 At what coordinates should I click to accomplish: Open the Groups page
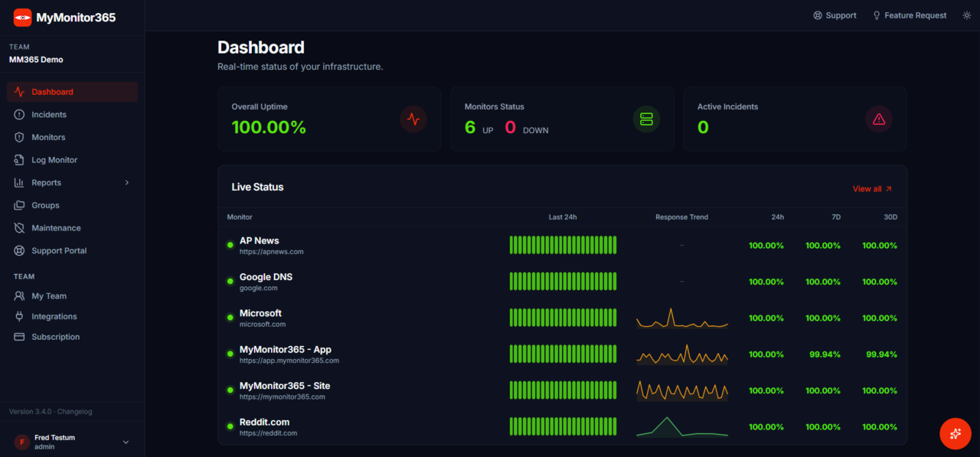tap(72, 205)
